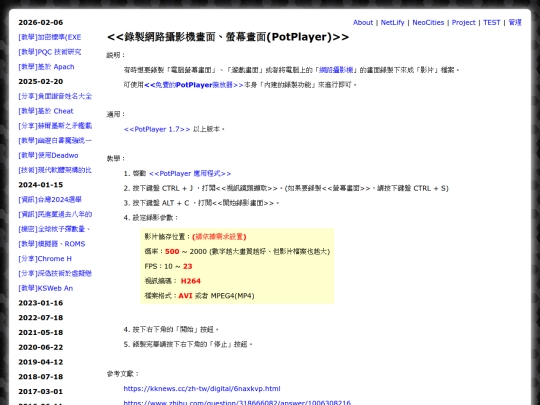Open the [分享] 姓名大全 sidebar article
The width and height of the screenshot is (540, 405).
pyautogui.click(x=55, y=96)
